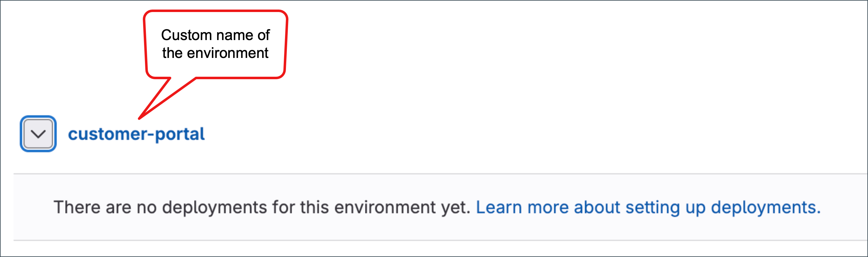
Task: Open 'Learn more about setting up deployments'
Action: click(648, 207)
